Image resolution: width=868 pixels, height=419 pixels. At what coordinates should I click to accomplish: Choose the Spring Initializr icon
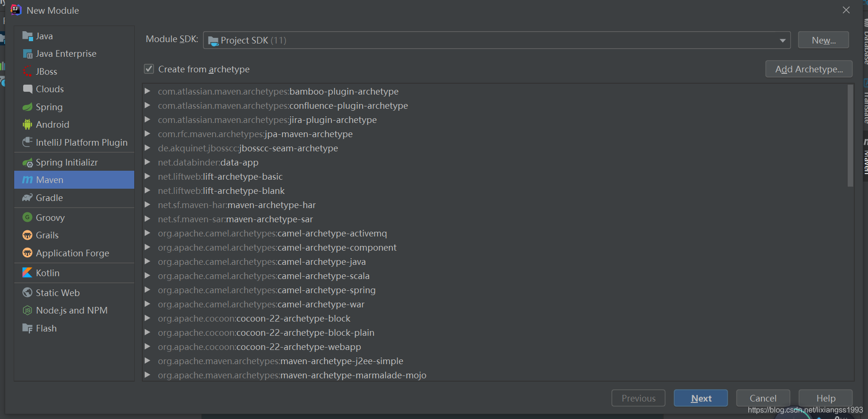click(27, 162)
